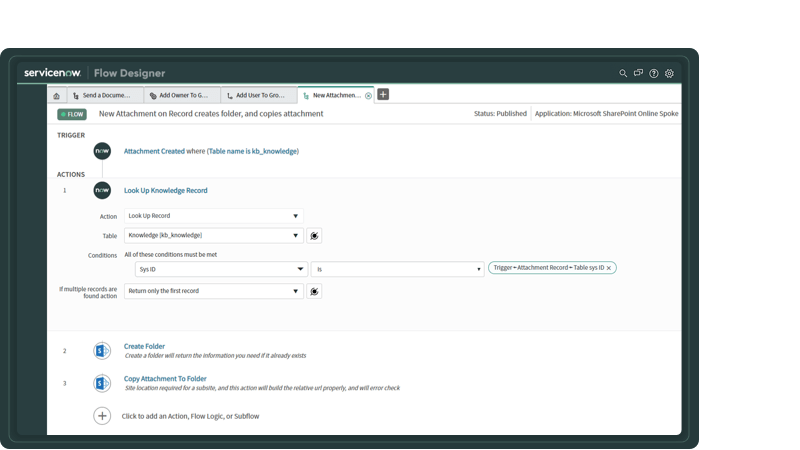Click 'Click to add an Action, Flow Logic, or Subflow'
The image size is (800, 450).
pyautogui.click(x=190, y=416)
